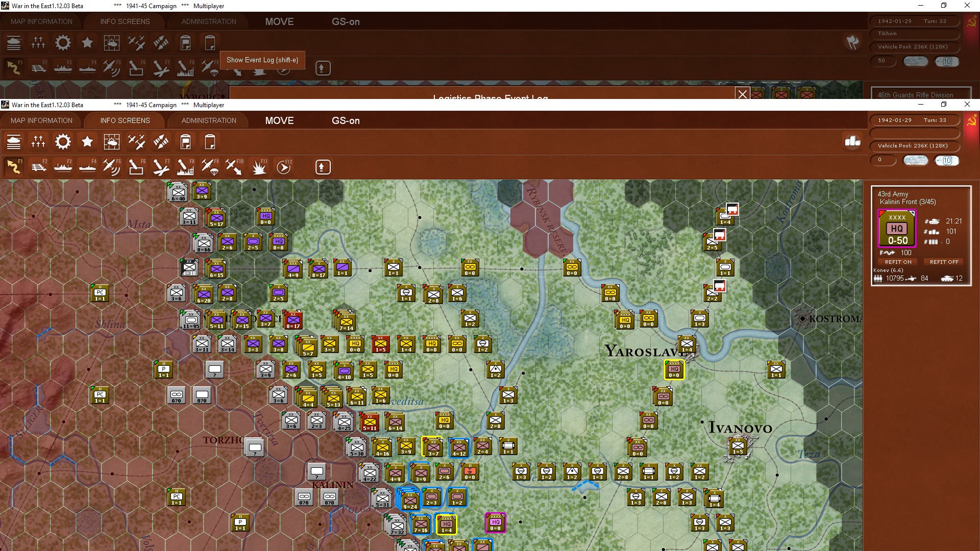Select amphibious transport mode F4 icon
Image resolution: width=980 pixels, height=551 pixels.
(87, 167)
